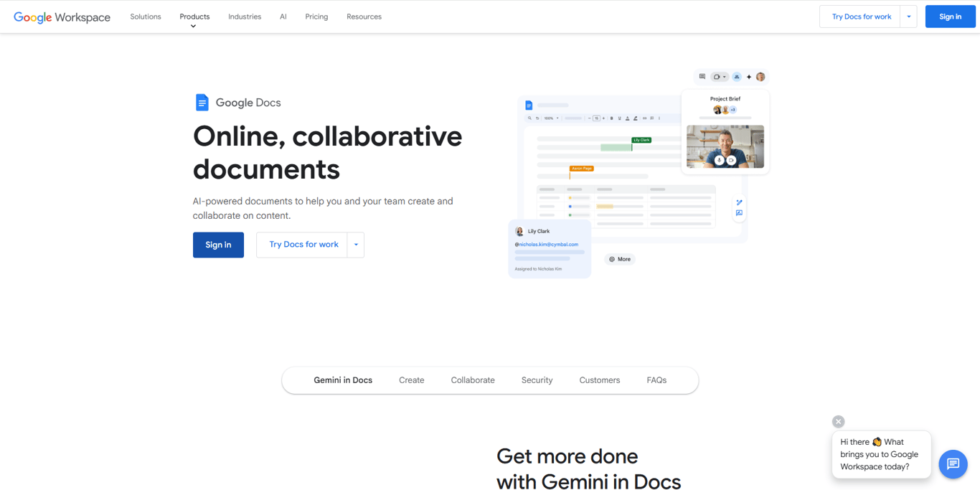Open the Industries menu
The width and height of the screenshot is (980, 490).
point(245,17)
